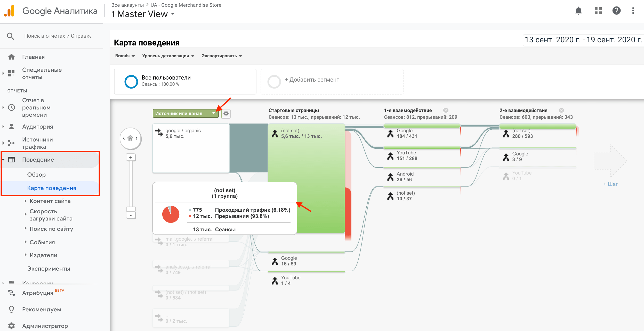
Task: Open the Google apps grid
Action: coord(598,11)
